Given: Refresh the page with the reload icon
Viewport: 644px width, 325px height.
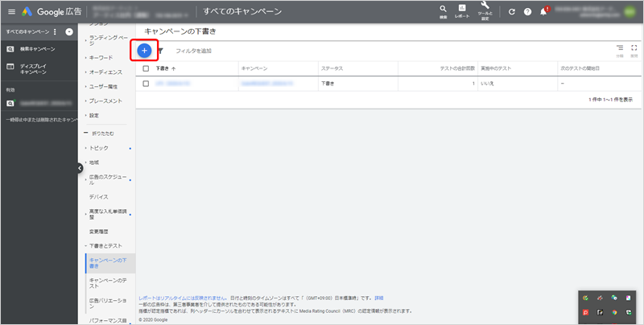Looking at the screenshot, I should click(512, 12).
